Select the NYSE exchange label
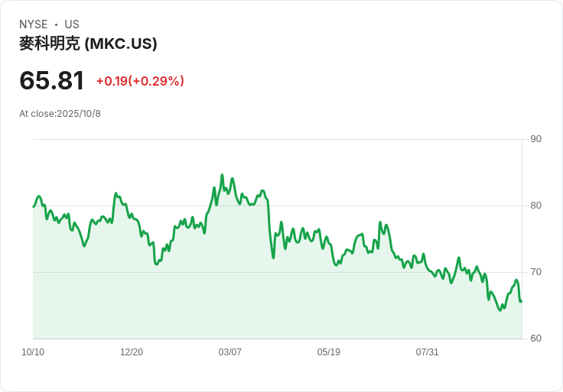 pyautogui.click(x=34, y=24)
